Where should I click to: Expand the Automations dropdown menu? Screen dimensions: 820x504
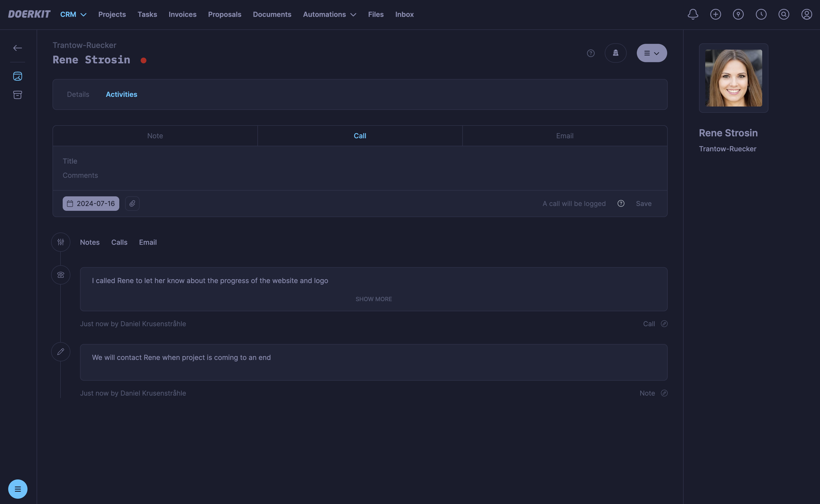[329, 14]
